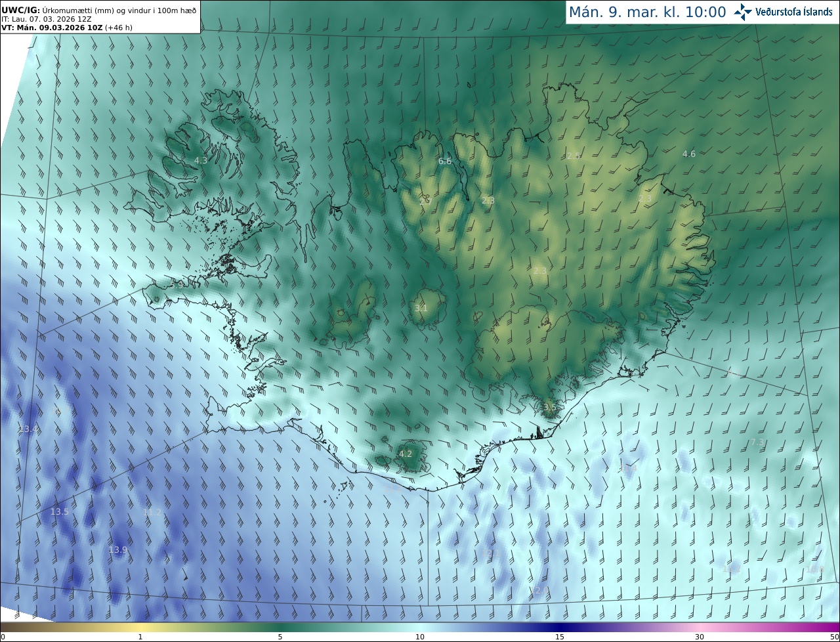Click the 'IT: Lau. 07. 03. 2026 12Z' line
Screen dimensions: 840x642
tap(46, 20)
